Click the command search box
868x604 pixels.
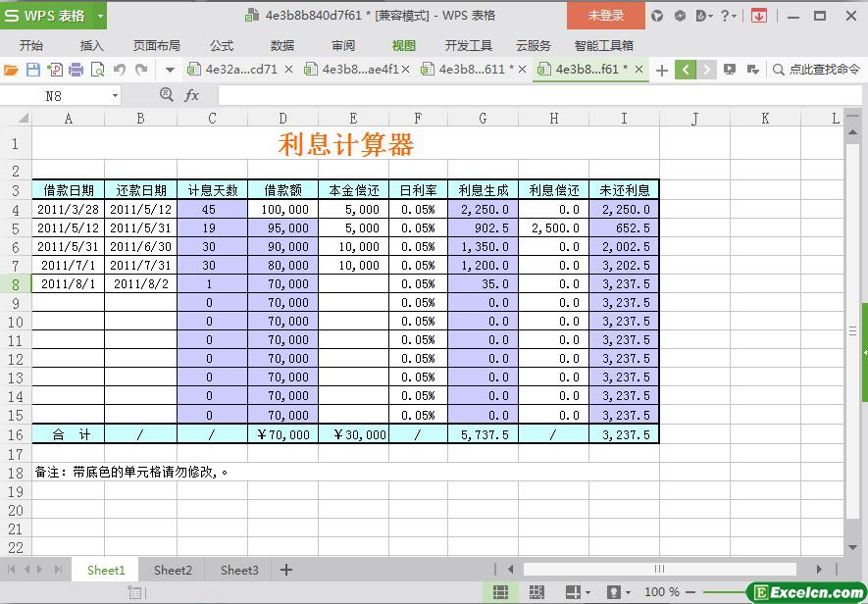[x=817, y=70]
